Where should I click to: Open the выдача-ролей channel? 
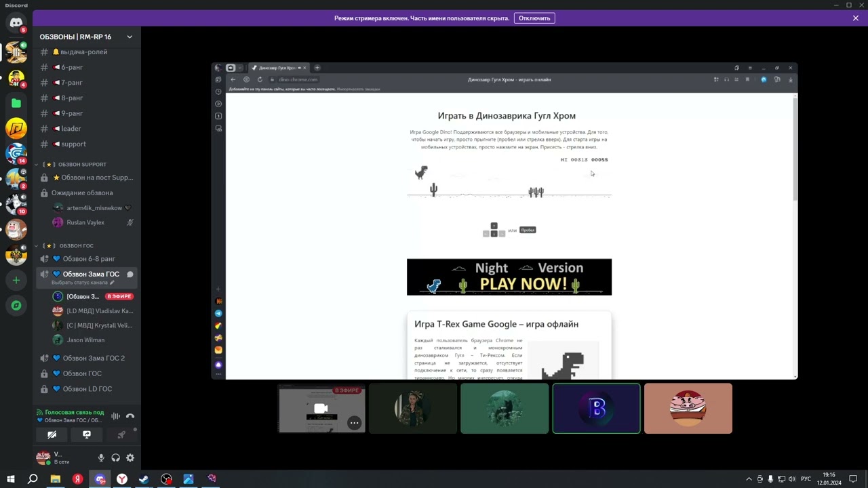86,52
